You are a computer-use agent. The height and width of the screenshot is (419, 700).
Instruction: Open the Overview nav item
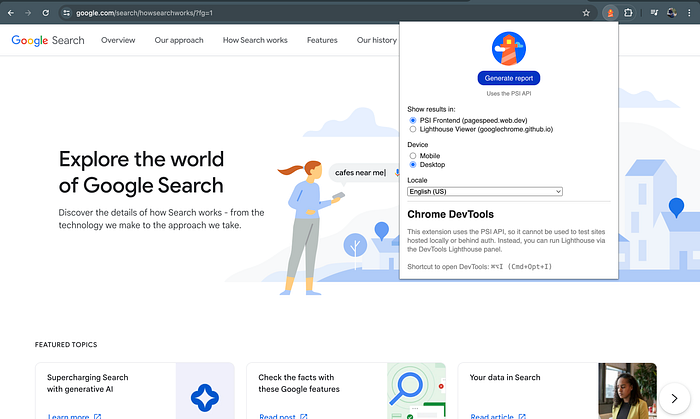(118, 40)
